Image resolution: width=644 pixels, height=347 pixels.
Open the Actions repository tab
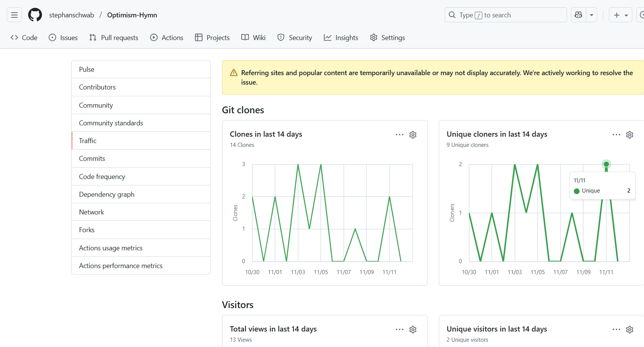tap(167, 38)
